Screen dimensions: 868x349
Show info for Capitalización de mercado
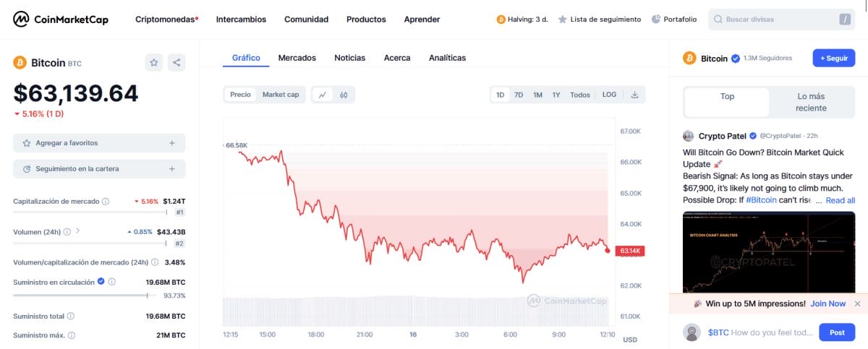click(x=106, y=202)
